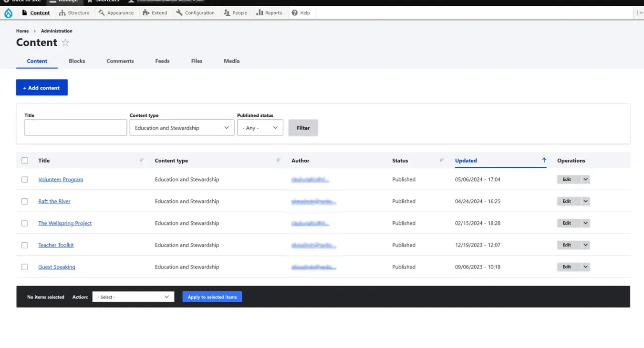Expand operations dropdown for Volunteer Program
This screenshot has width=644, height=348.
[x=586, y=179]
